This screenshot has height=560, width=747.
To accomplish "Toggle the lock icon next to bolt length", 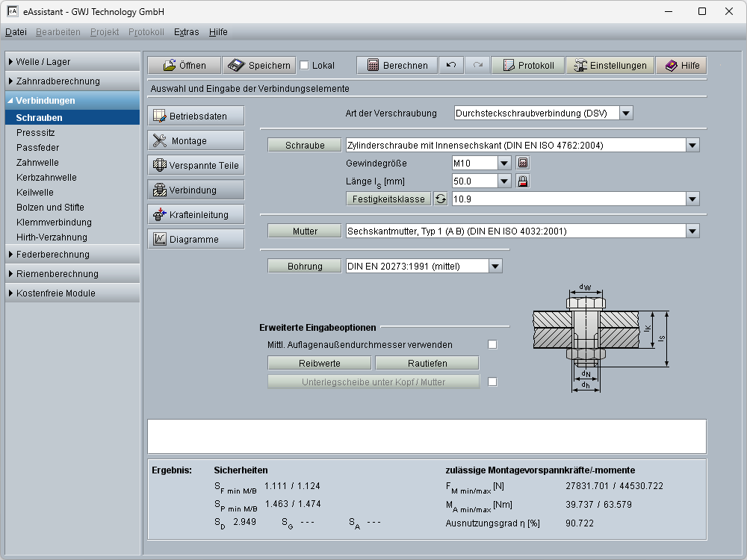I will click(523, 181).
